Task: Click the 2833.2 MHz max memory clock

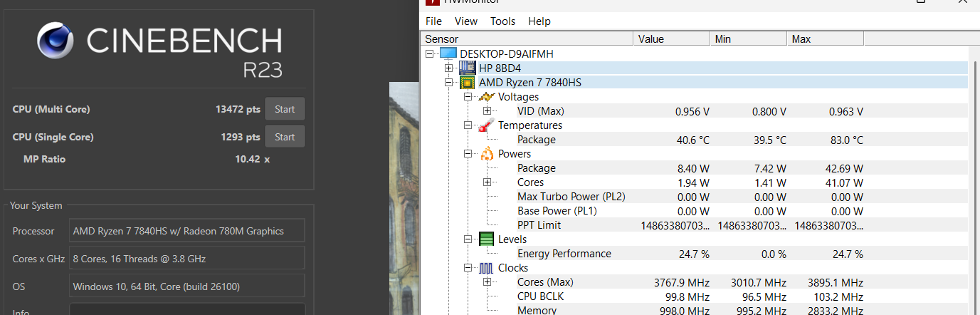Action: click(x=834, y=310)
